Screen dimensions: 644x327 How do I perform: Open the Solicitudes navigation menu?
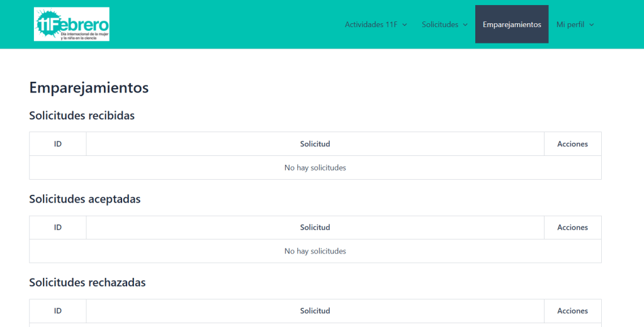click(x=440, y=25)
